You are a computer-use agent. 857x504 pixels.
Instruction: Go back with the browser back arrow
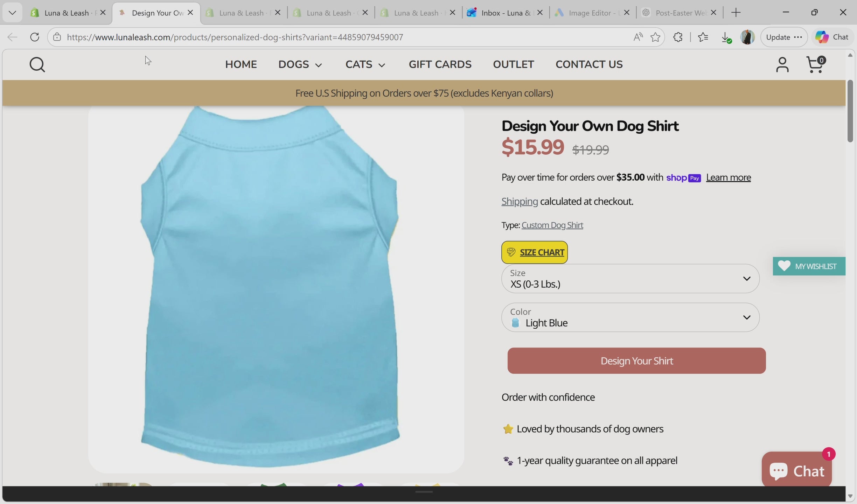pos(12,37)
